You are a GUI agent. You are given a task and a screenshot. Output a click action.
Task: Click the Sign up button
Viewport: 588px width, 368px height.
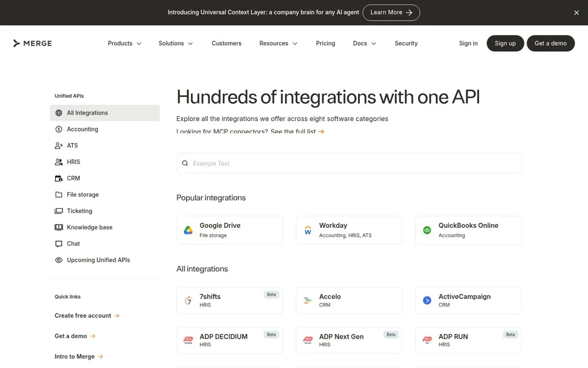pyautogui.click(x=505, y=43)
